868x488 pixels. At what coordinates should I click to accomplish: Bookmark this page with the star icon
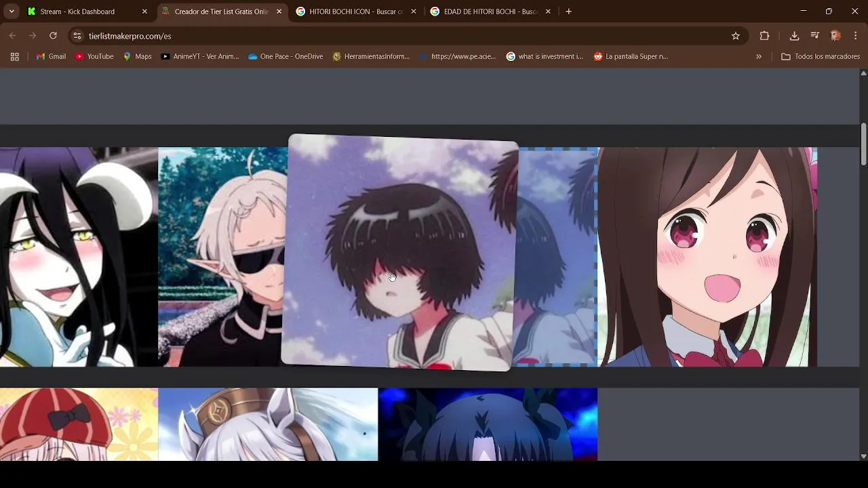736,36
